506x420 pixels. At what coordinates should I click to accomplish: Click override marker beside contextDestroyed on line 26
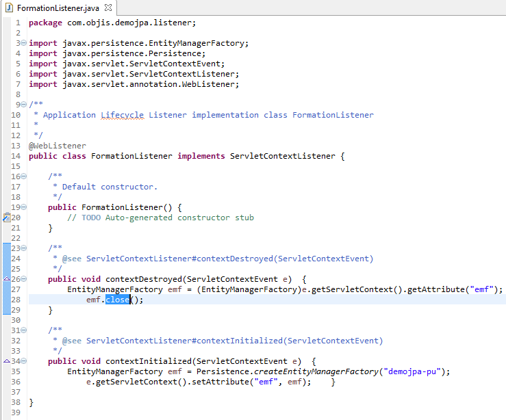click(6, 279)
